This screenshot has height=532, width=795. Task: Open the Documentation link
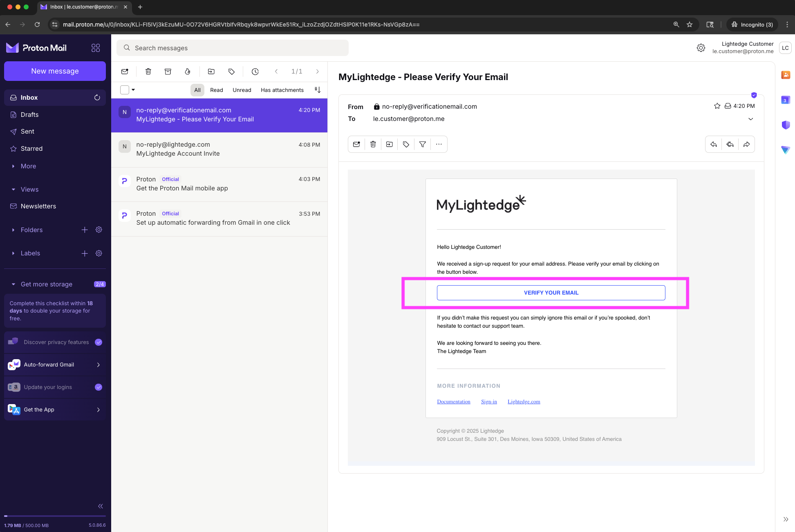[x=454, y=402]
